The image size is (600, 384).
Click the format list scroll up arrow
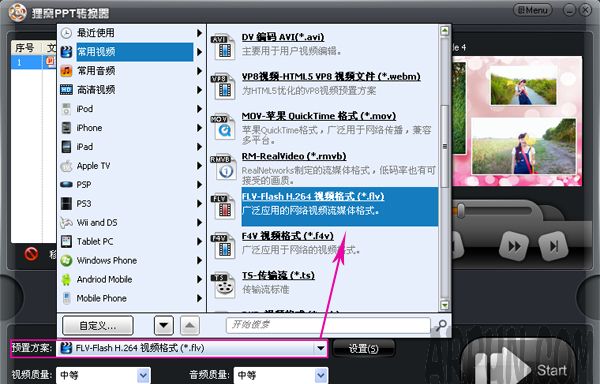click(x=444, y=31)
